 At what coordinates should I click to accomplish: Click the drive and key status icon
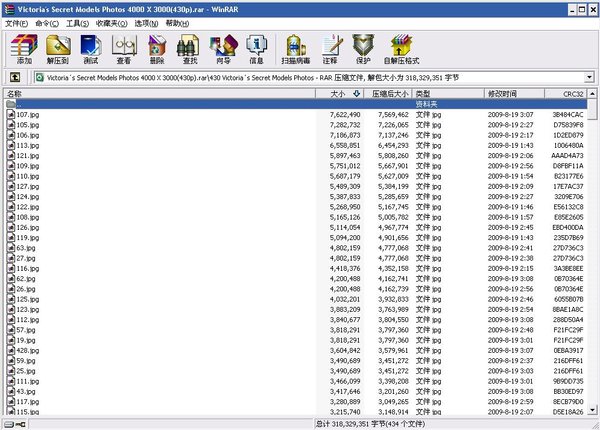(15, 424)
